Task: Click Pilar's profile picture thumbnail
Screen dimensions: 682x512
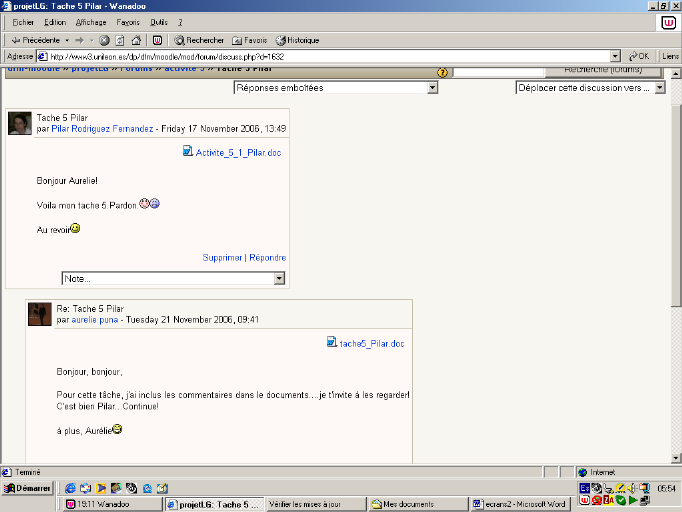Action: point(20,123)
